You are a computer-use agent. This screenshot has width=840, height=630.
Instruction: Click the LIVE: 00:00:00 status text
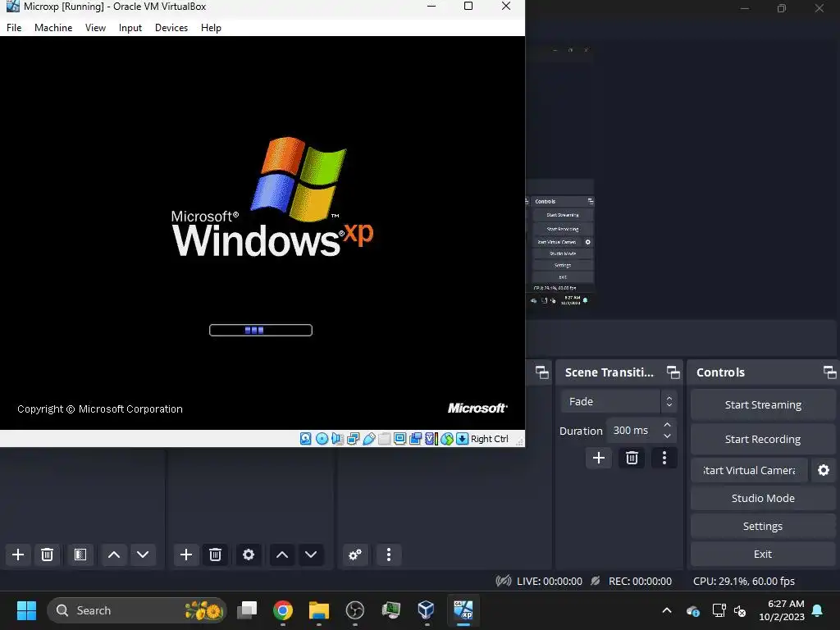pyautogui.click(x=549, y=582)
